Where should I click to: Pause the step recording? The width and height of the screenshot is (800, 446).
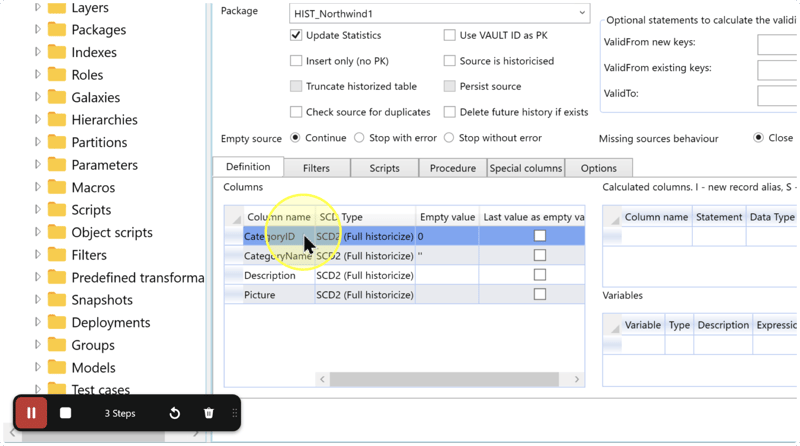31,413
